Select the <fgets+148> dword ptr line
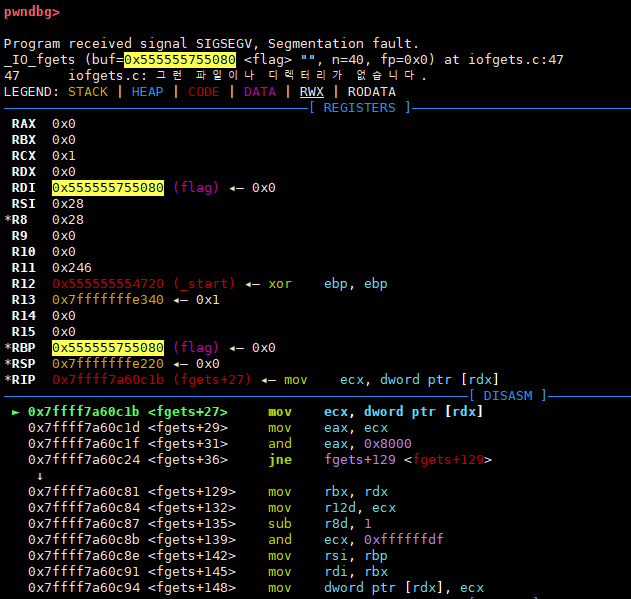Screen dimensions: 631x599 tap(256, 588)
